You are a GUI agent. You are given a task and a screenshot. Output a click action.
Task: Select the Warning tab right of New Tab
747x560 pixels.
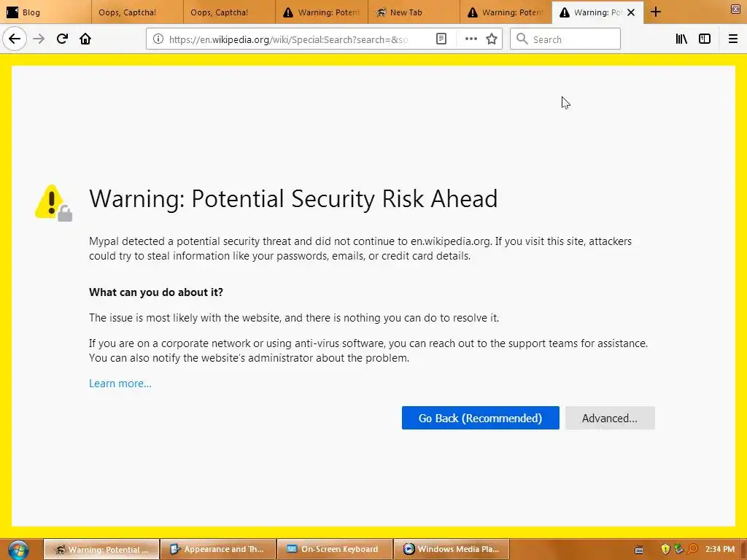[506, 12]
